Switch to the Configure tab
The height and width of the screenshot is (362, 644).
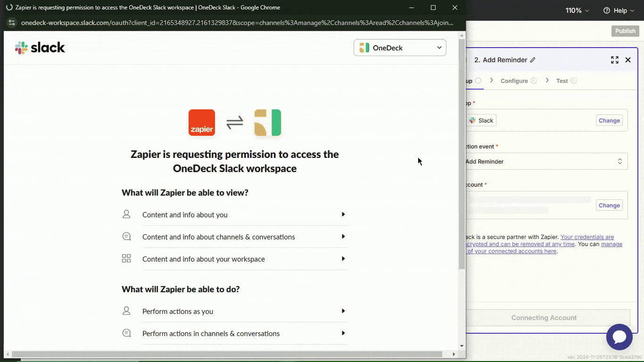519,81
